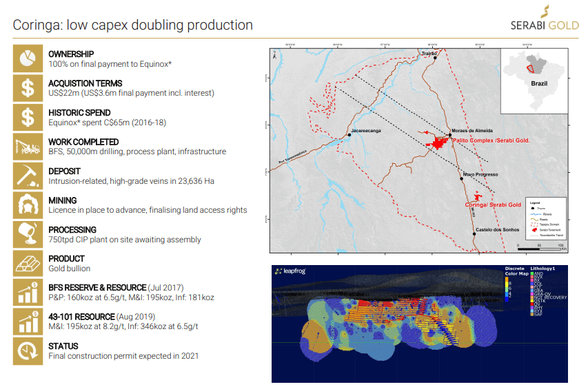The image size is (588, 389).
Task: Select the ACQUISTION TERMS heading
Action: tap(85, 83)
